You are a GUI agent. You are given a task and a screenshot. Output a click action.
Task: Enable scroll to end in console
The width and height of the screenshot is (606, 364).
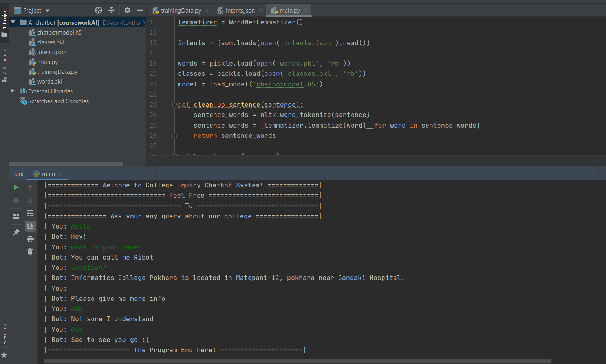(30, 226)
